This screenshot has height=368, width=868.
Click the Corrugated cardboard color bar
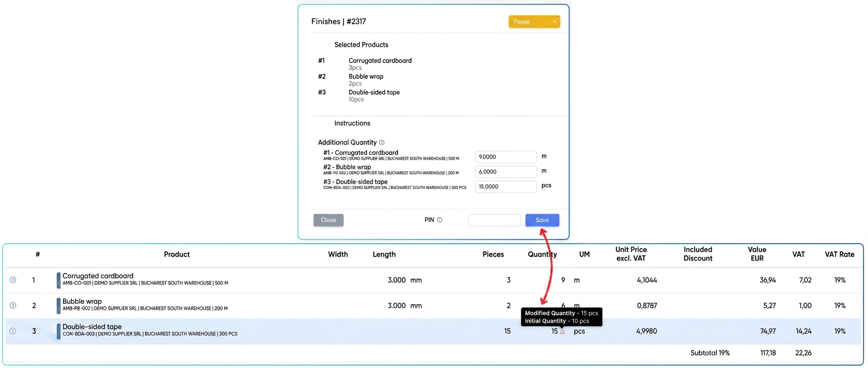pyautogui.click(x=59, y=280)
